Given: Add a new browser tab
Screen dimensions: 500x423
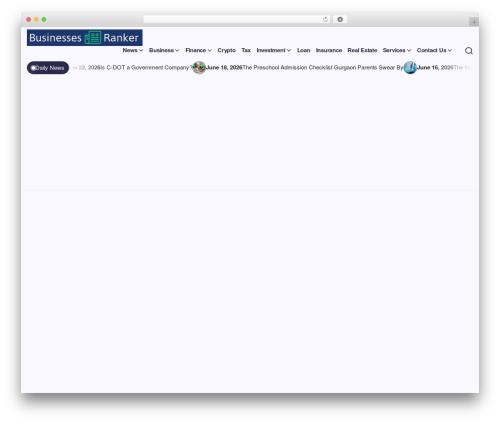Looking at the screenshot, I should [474, 22].
